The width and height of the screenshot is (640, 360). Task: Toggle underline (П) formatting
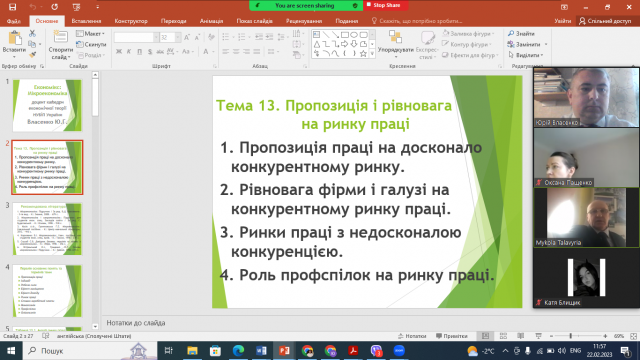pos(140,51)
